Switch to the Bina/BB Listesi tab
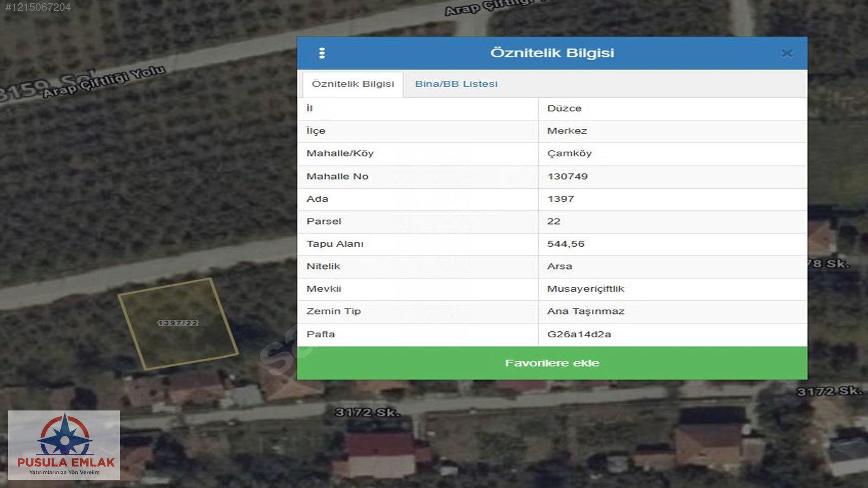868x488 pixels. click(x=456, y=84)
